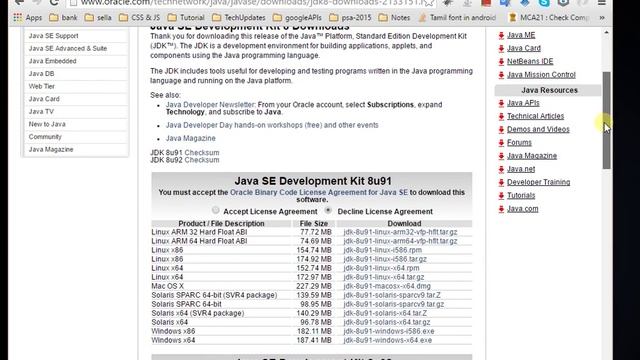
Task: Open the psa-2015 bookmark folder
Action: (350, 18)
